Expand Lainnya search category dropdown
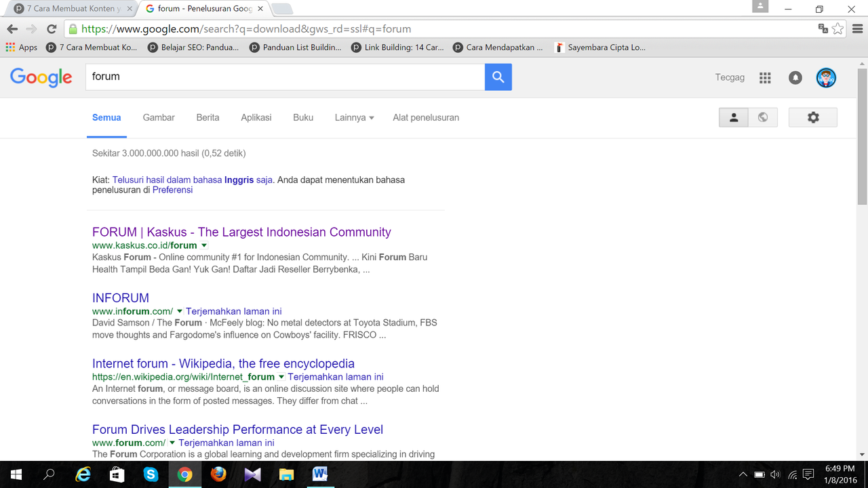This screenshot has width=868, height=488. [x=355, y=117]
